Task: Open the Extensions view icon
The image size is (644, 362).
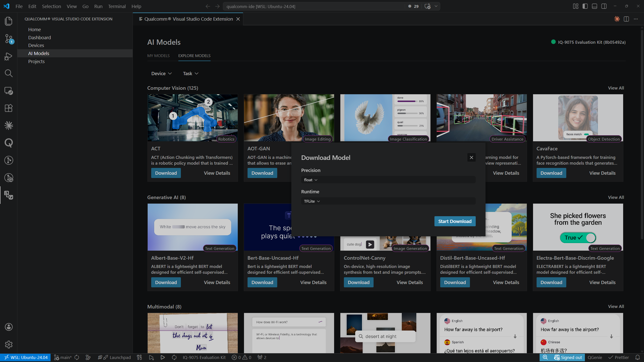Action: tap(9, 108)
